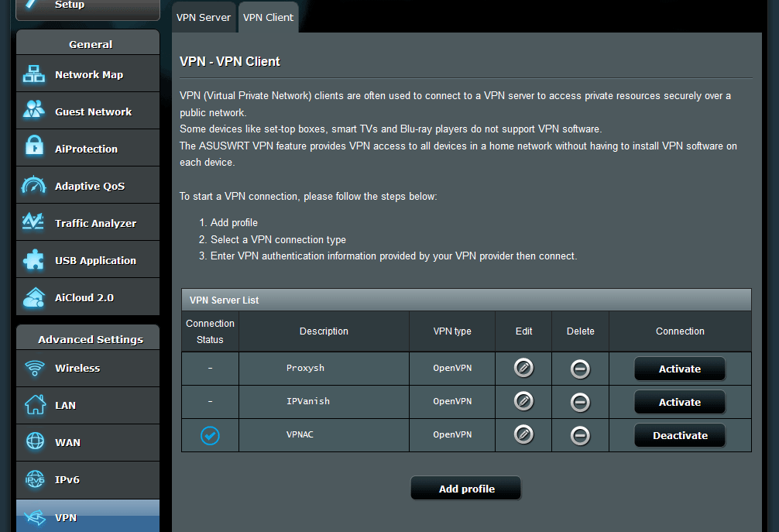Deactivate the VPNAC VPN connection

[680, 435]
